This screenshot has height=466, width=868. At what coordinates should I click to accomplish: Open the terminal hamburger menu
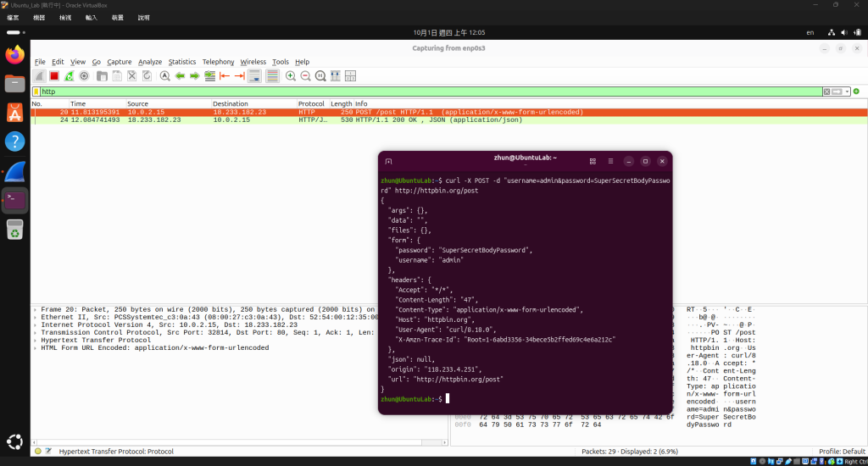click(x=610, y=161)
